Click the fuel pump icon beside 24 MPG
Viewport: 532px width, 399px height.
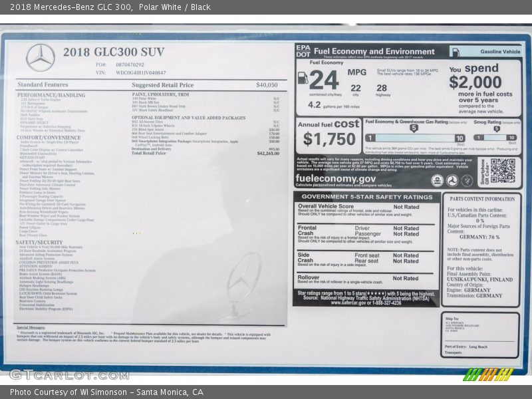[303, 78]
